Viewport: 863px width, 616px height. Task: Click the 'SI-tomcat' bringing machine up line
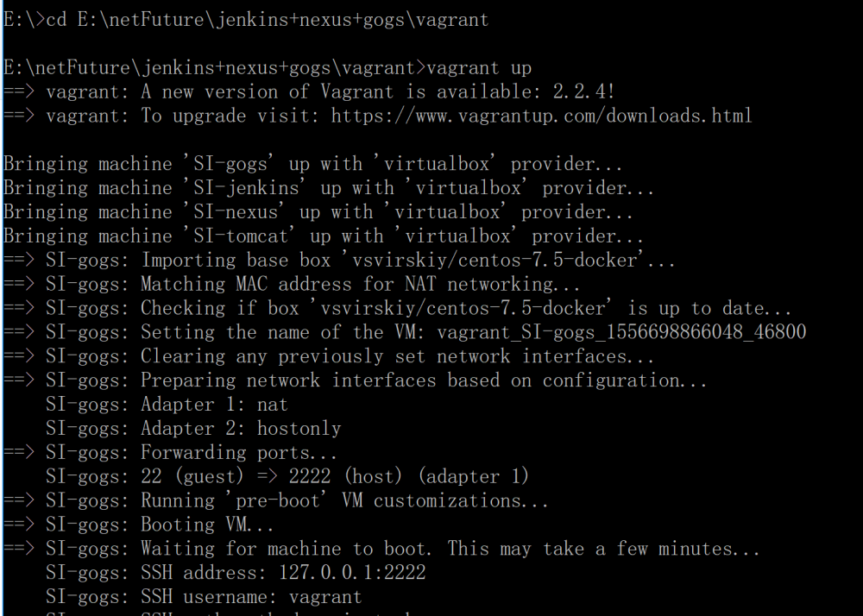point(323,236)
